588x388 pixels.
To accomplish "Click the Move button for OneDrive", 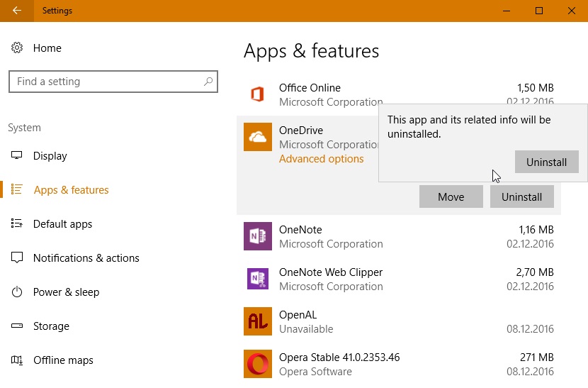I will pos(451,196).
